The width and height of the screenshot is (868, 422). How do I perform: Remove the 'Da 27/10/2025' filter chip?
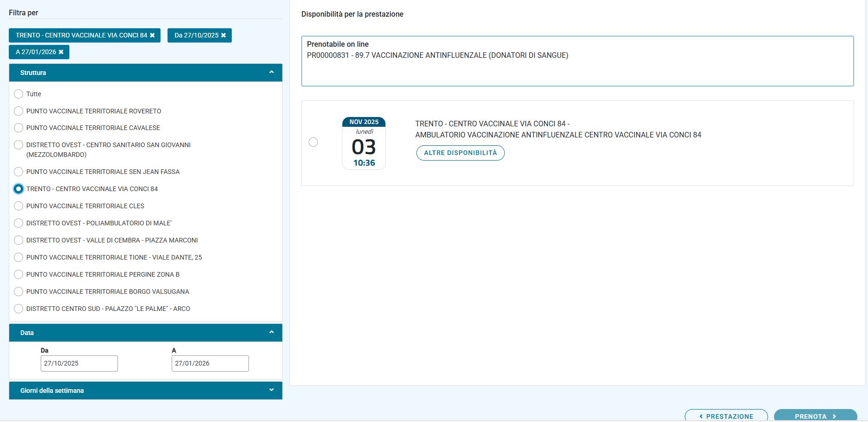click(x=223, y=36)
